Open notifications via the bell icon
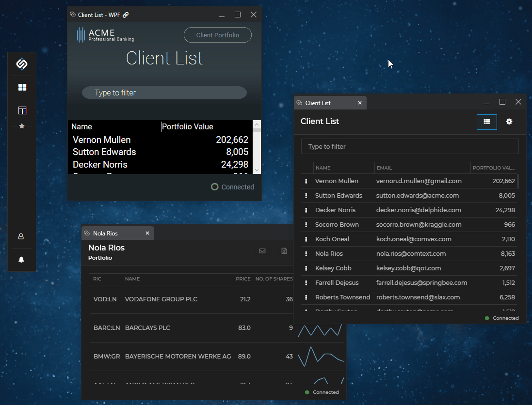532x405 pixels. point(21,259)
